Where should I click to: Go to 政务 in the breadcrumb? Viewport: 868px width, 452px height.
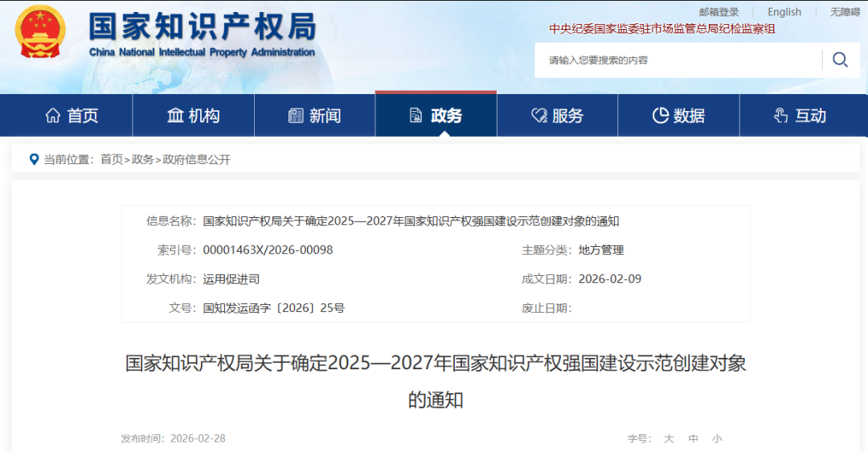click(x=143, y=159)
